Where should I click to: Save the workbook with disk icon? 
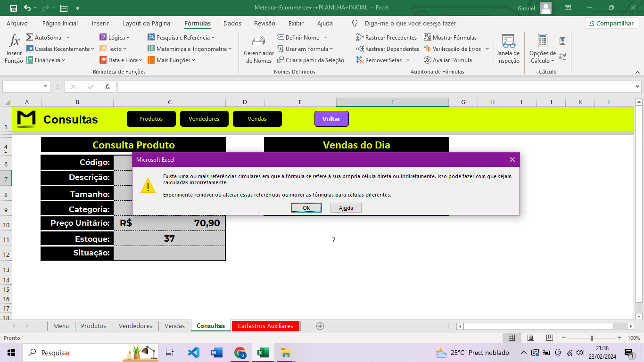pyautogui.click(x=13, y=8)
